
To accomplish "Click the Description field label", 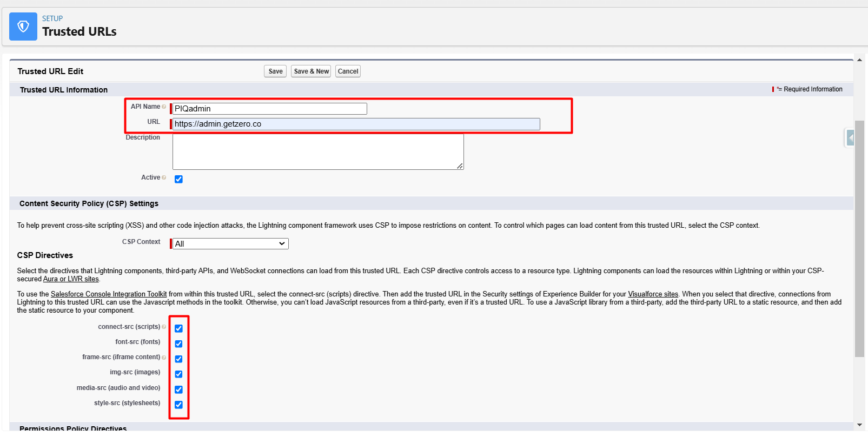I will 143,137.
